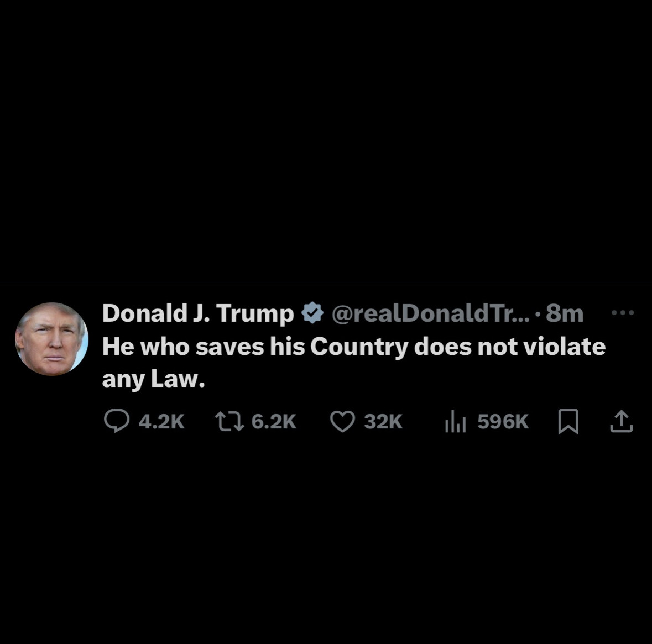Image resolution: width=652 pixels, height=644 pixels.
Task: Open the three-dot more options menu
Action: (x=623, y=313)
